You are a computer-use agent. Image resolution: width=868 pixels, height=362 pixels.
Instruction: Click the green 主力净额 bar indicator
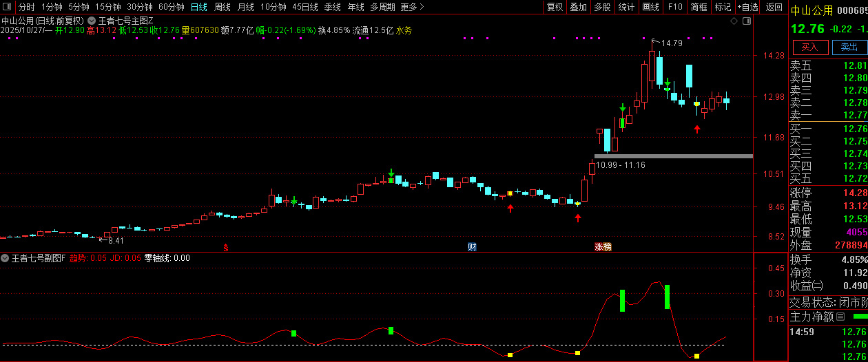coord(860,317)
